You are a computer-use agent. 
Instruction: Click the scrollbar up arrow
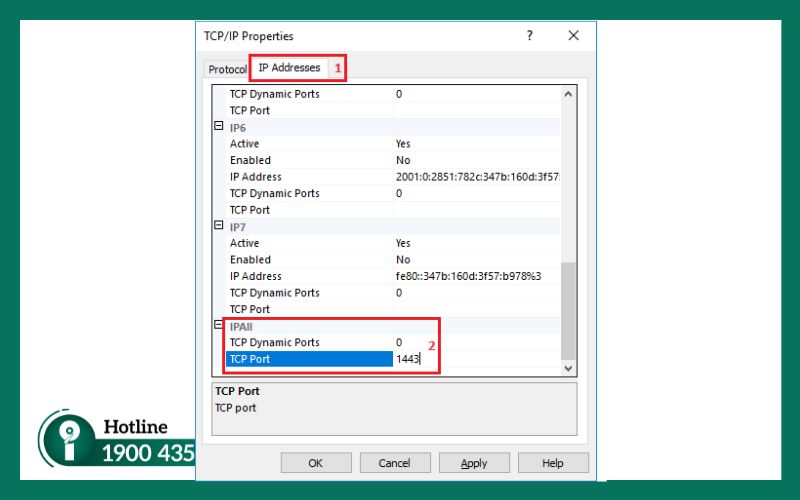pyautogui.click(x=568, y=94)
